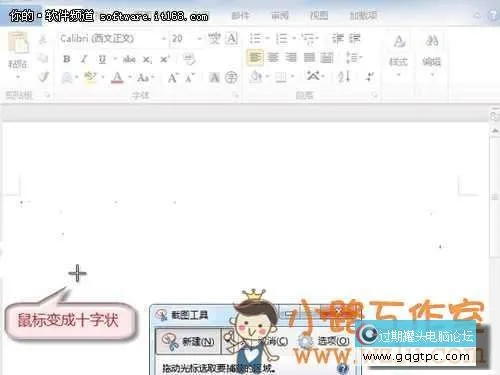The height and width of the screenshot is (375, 500).
Task: Click Grow Font icon
Action: click(173, 78)
